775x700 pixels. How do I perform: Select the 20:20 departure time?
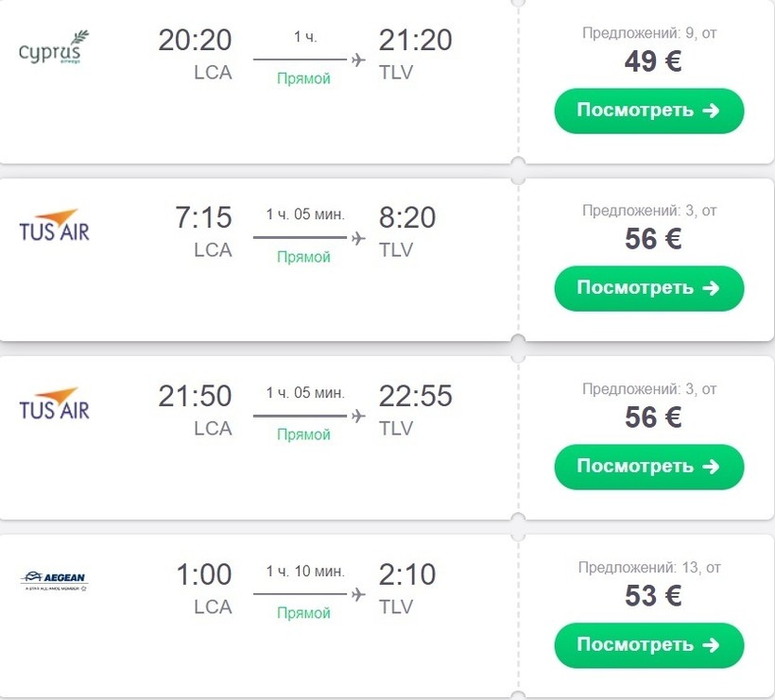point(195,40)
